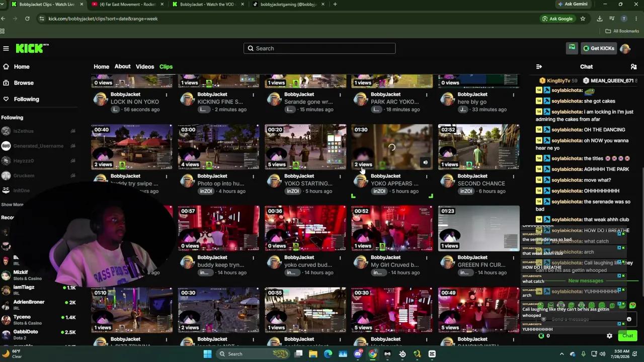Screen dimensions: 644x362
Task: Open the Tyceno recommended channel
Action: click(x=38, y=319)
